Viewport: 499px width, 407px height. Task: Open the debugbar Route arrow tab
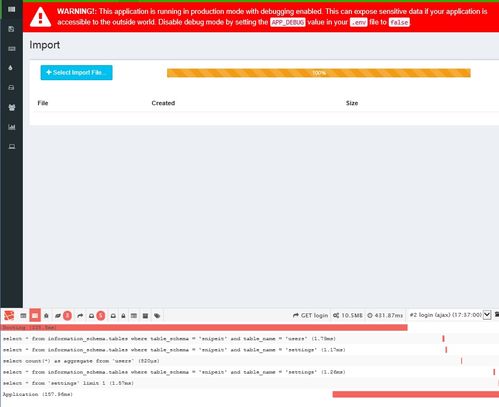80,315
